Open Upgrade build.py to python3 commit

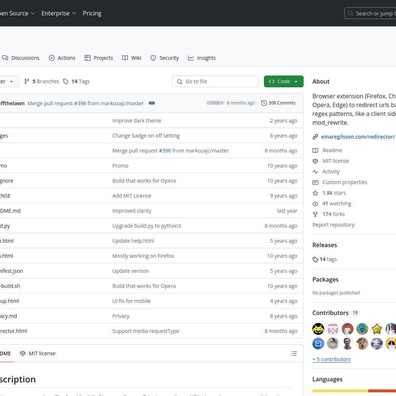(x=147, y=226)
